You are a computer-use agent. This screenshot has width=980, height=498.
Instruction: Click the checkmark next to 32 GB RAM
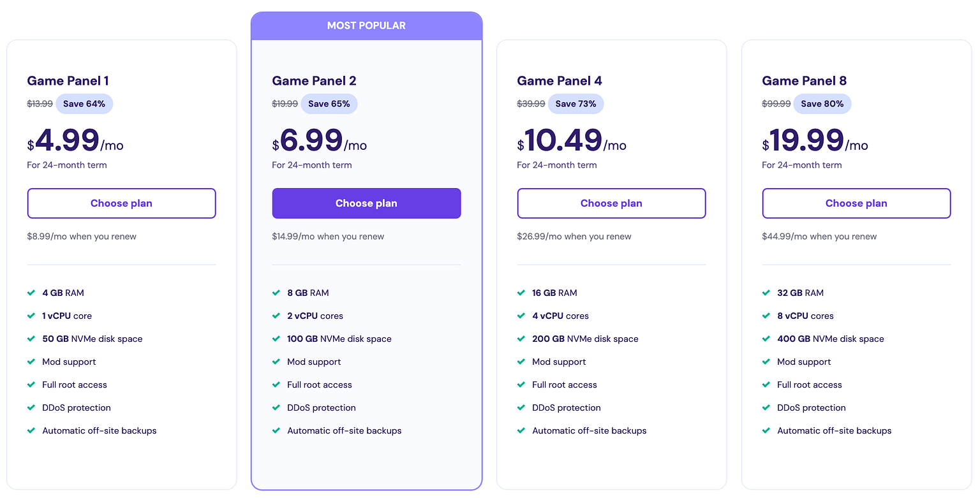pyautogui.click(x=766, y=293)
